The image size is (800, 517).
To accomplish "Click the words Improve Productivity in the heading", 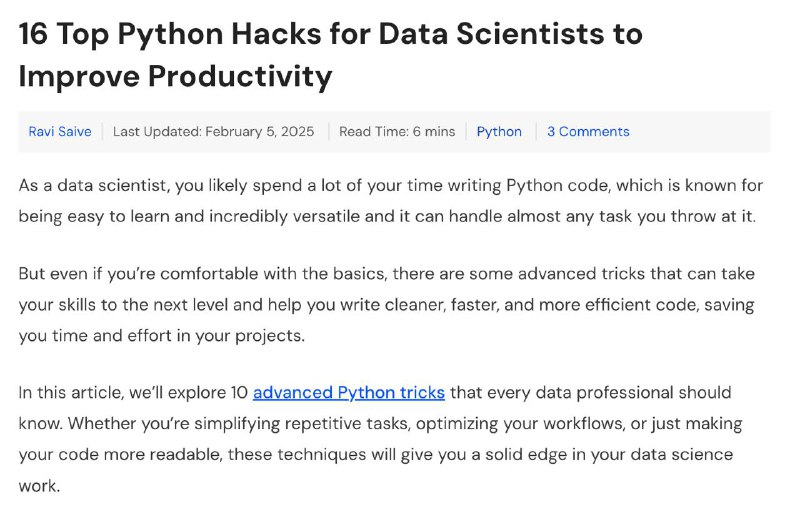I will 176,77.
